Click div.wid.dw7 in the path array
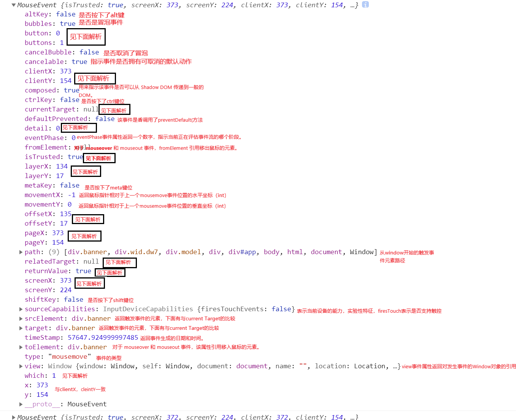The width and height of the screenshot is (516, 420). point(137,252)
